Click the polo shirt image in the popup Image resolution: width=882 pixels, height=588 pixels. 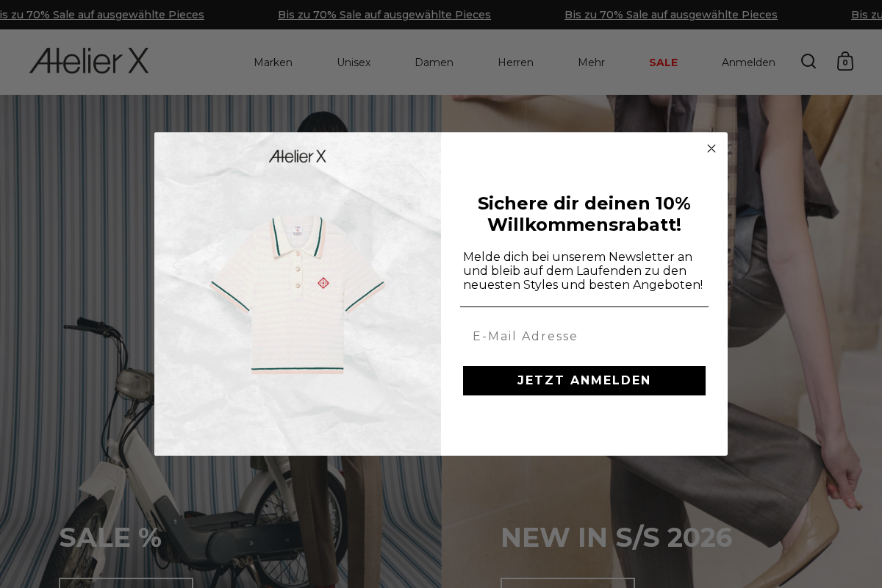[298, 294]
